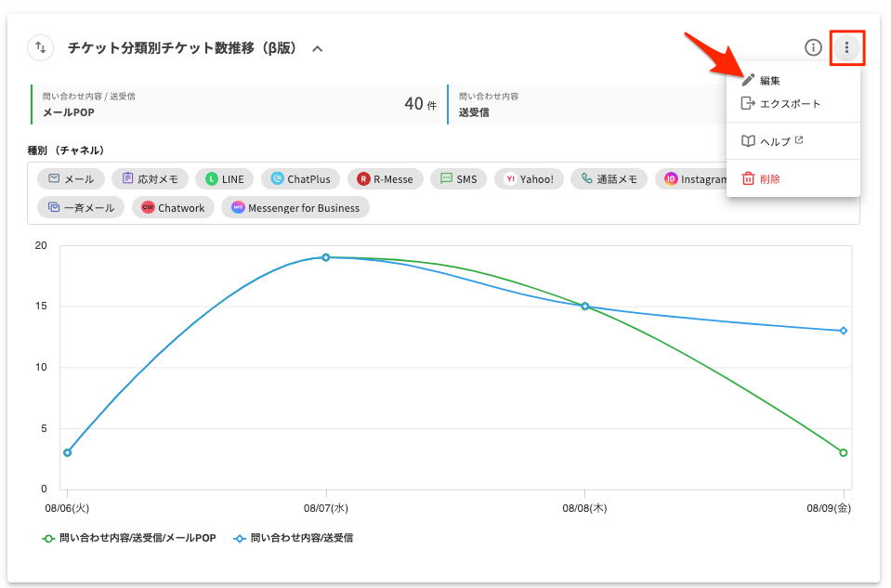The width and height of the screenshot is (891, 588).
Task: Choose エクスポート in the menu
Action: (x=790, y=104)
